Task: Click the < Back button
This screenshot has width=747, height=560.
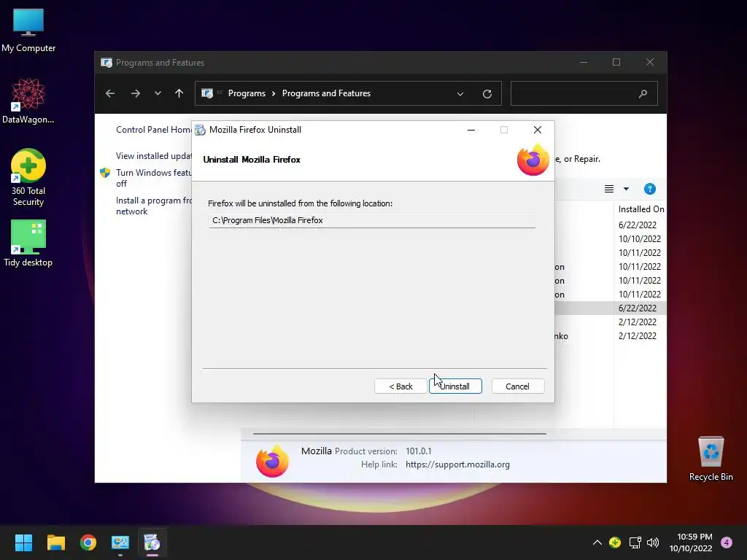Action: pos(400,386)
